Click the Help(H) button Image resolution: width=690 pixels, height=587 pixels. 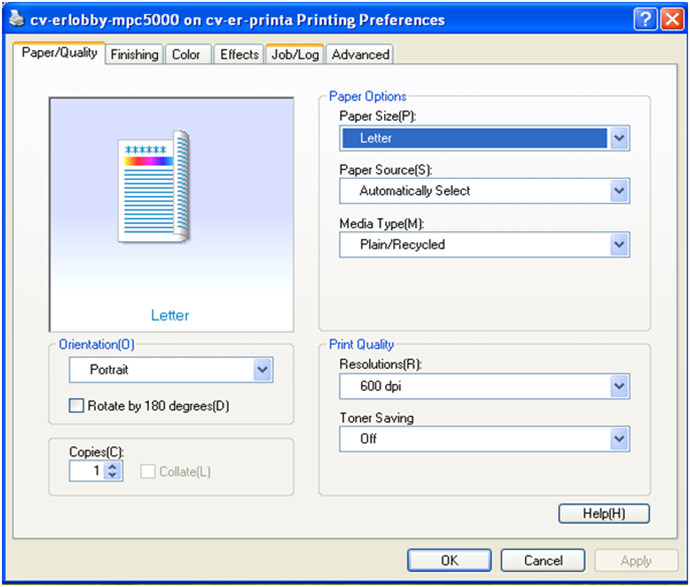coord(604,514)
